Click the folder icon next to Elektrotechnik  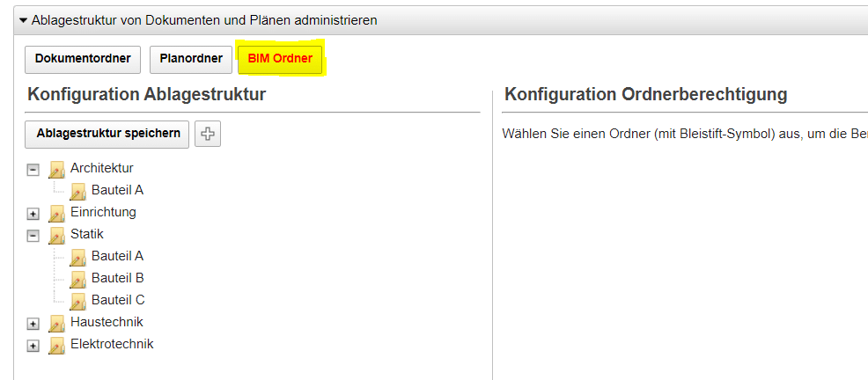coord(57,345)
